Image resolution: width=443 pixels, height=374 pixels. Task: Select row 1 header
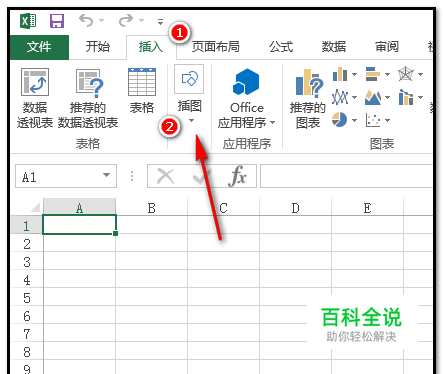[27, 226]
